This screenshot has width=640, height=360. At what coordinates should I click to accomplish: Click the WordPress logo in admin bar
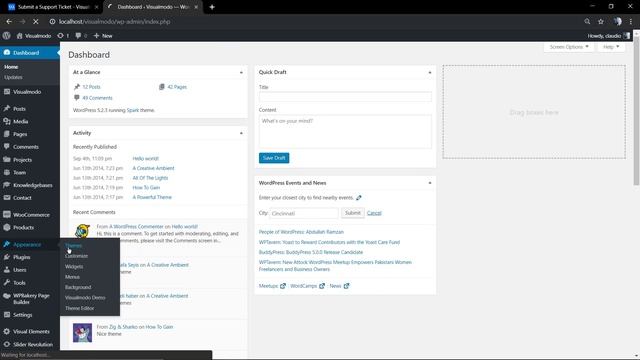pos(7,36)
